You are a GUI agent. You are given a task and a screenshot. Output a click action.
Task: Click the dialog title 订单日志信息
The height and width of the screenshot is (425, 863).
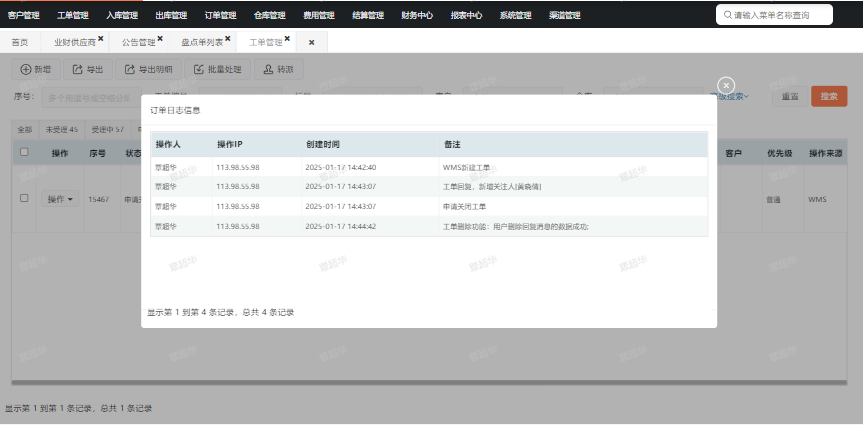[176, 110]
